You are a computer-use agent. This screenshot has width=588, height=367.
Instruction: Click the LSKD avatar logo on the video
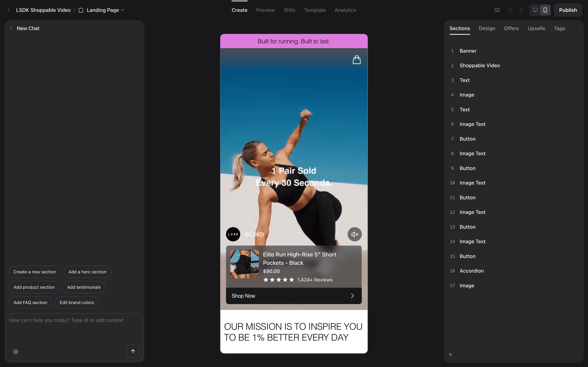(233, 234)
